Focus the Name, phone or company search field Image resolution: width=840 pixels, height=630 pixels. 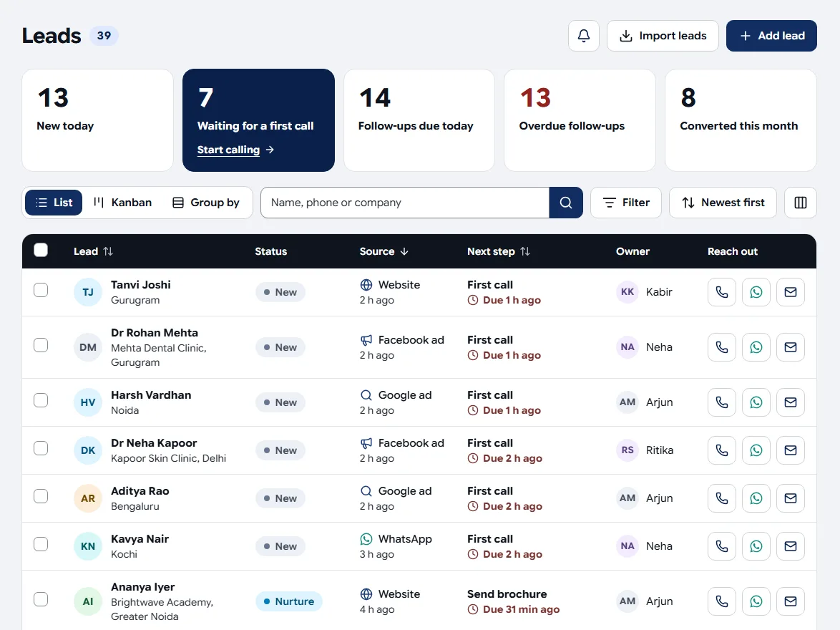point(405,203)
